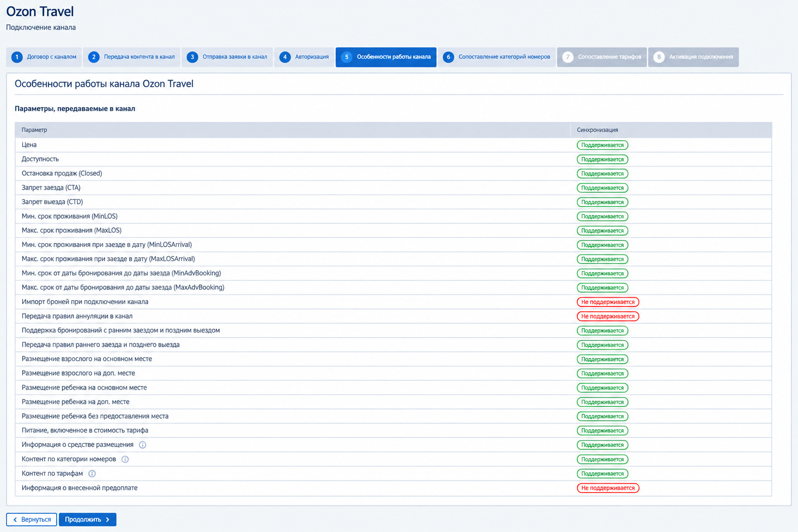Click the Вернуться button

coord(31,520)
